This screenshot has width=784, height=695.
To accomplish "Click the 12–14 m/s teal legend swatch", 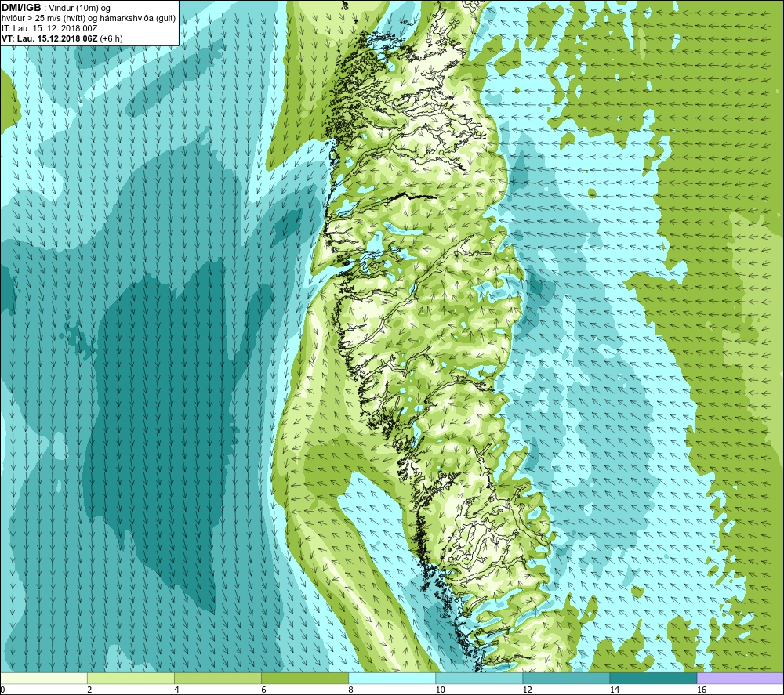I will tap(566, 679).
